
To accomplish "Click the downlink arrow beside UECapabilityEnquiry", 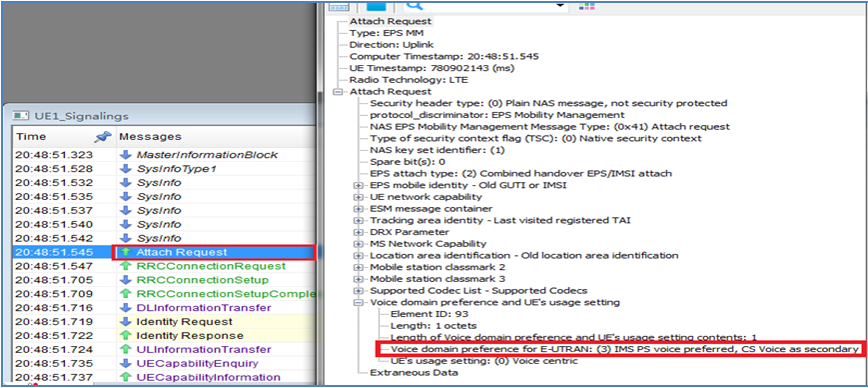I will (126, 363).
